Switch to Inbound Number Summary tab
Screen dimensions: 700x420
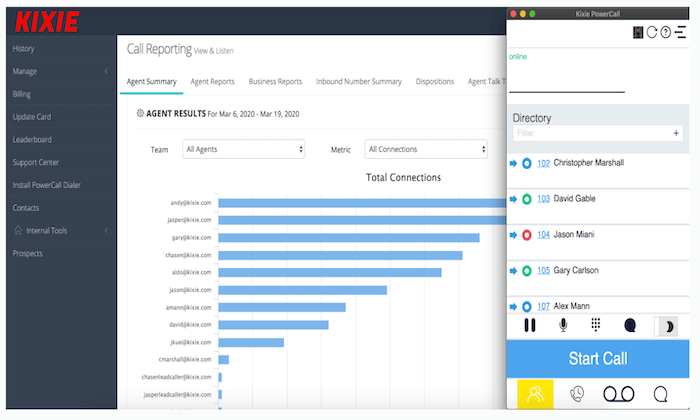(359, 82)
